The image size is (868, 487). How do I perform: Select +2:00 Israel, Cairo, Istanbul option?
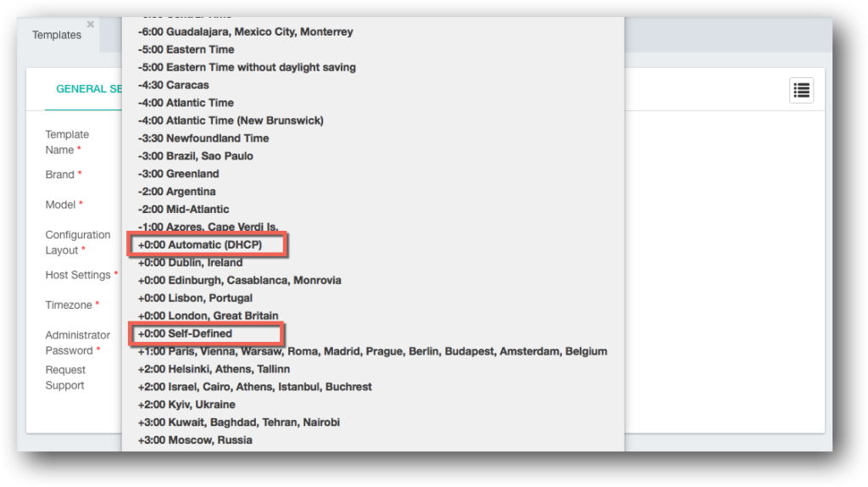click(254, 386)
